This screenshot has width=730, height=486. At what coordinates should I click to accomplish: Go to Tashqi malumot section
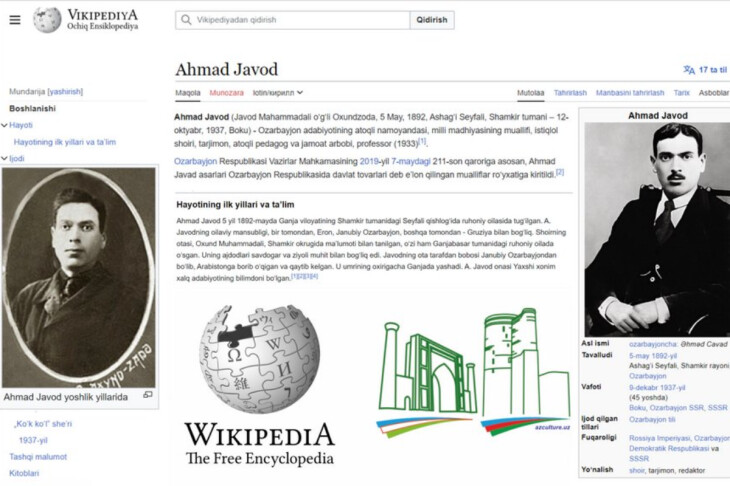pyautogui.click(x=38, y=457)
